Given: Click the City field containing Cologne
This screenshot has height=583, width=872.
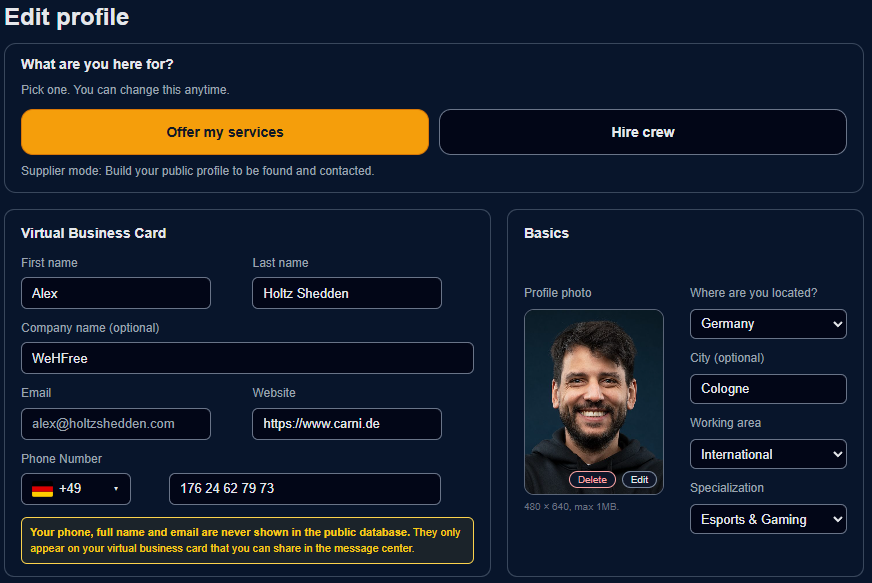Looking at the screenshot, I should point(767,389).
